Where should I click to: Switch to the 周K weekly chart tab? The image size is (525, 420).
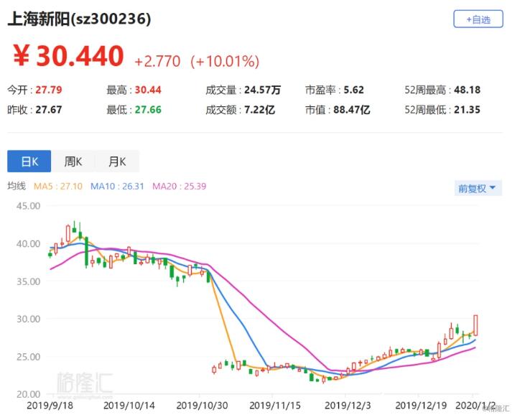pos(73,162)
